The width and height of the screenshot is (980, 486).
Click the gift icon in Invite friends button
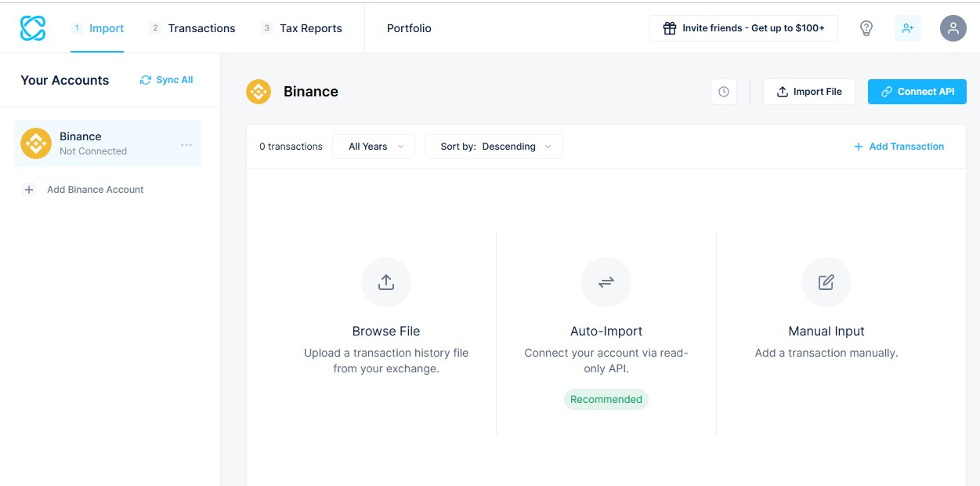pos(670,27)
